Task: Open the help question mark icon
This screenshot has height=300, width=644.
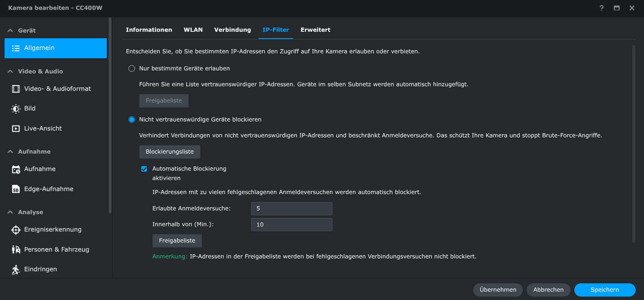Action: (602, 8)
